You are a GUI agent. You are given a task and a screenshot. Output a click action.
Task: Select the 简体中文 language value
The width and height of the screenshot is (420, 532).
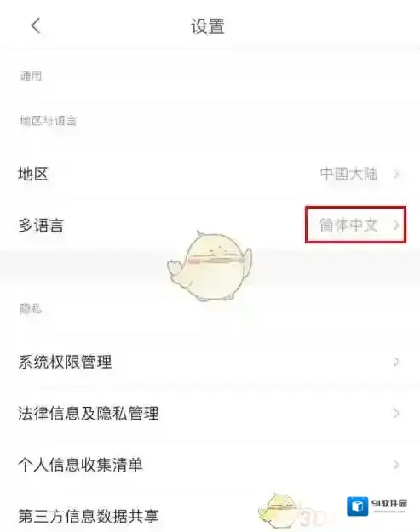(348, 226)
